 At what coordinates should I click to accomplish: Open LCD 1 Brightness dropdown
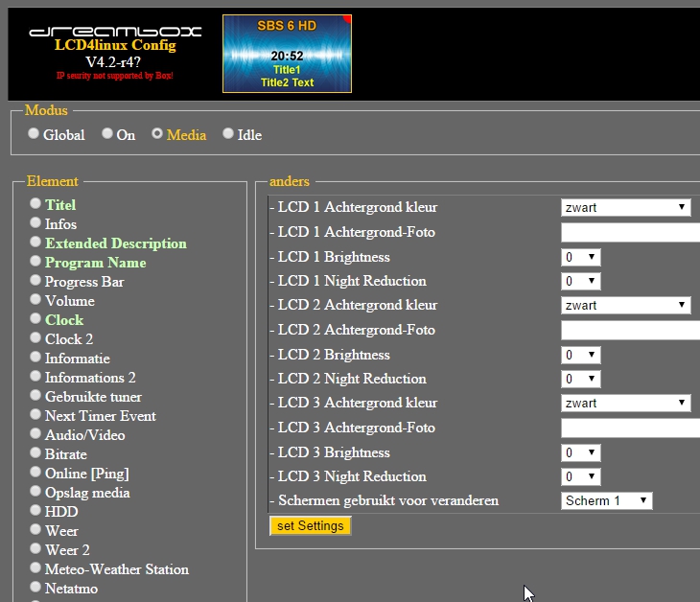tap(581, 257)
